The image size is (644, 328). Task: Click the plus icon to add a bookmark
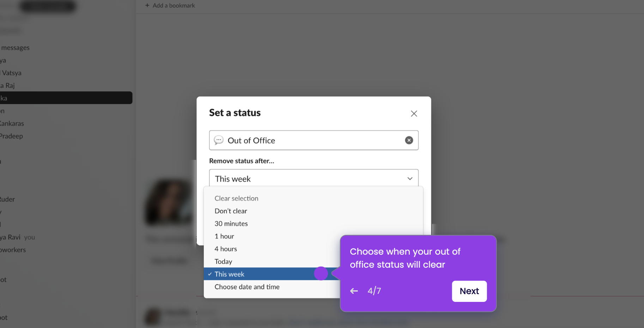(x=147, y=5)
